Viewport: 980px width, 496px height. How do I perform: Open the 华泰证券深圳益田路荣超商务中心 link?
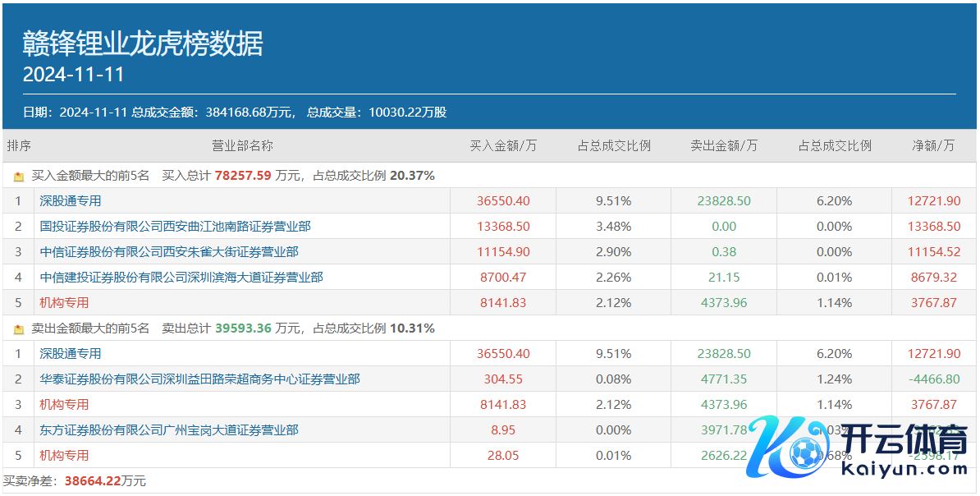pyautogui.click(x=199, y=379)
